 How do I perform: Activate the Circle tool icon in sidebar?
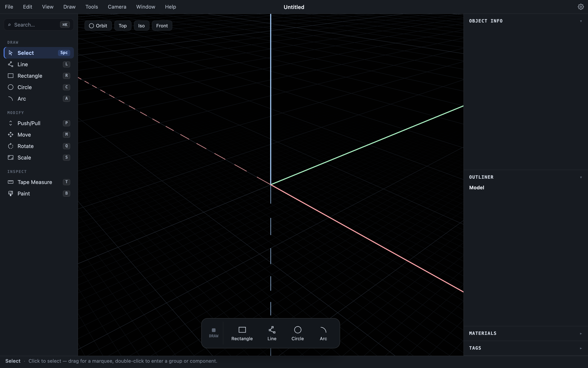(x=10, y=87)
